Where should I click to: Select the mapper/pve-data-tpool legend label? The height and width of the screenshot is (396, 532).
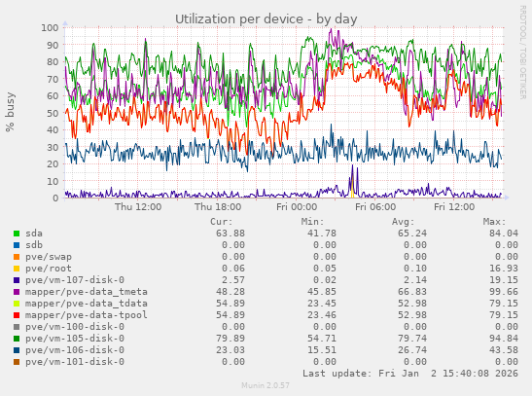(x=87, y=315)
